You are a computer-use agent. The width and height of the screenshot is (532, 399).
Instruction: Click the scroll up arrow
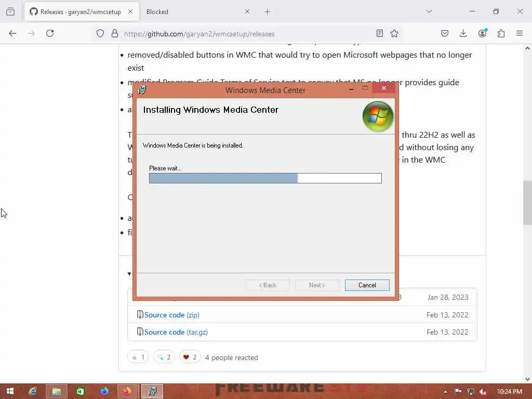527,48
